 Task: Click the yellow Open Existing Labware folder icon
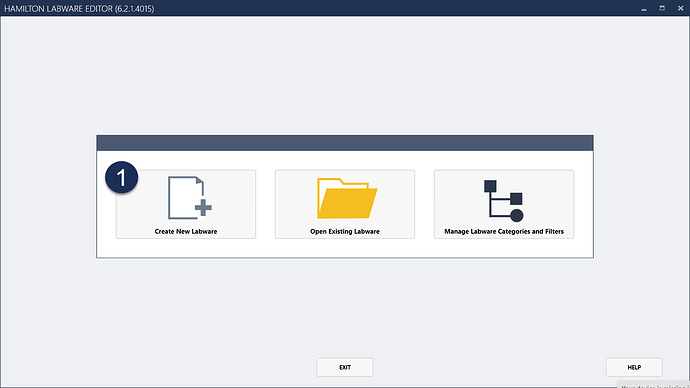(347, 198)
